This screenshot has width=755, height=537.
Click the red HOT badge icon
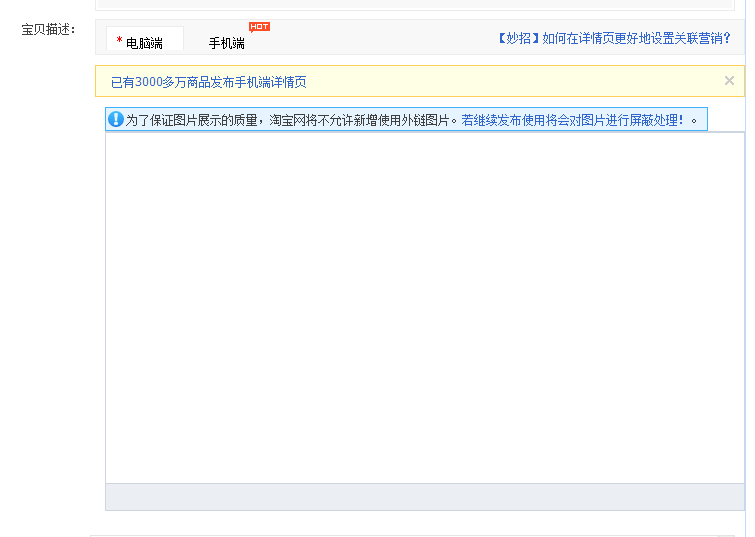(x=259, y=27)
